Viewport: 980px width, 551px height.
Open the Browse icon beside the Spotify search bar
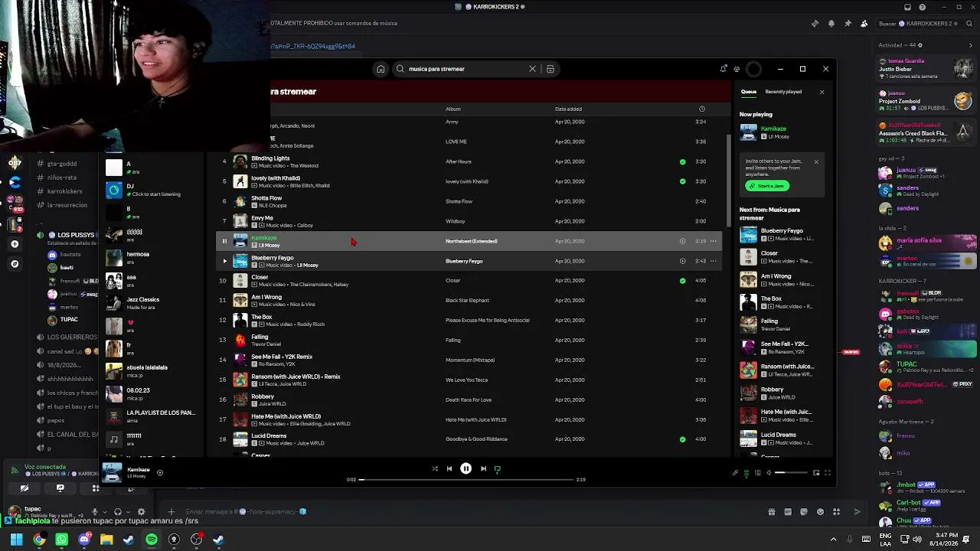550,69
